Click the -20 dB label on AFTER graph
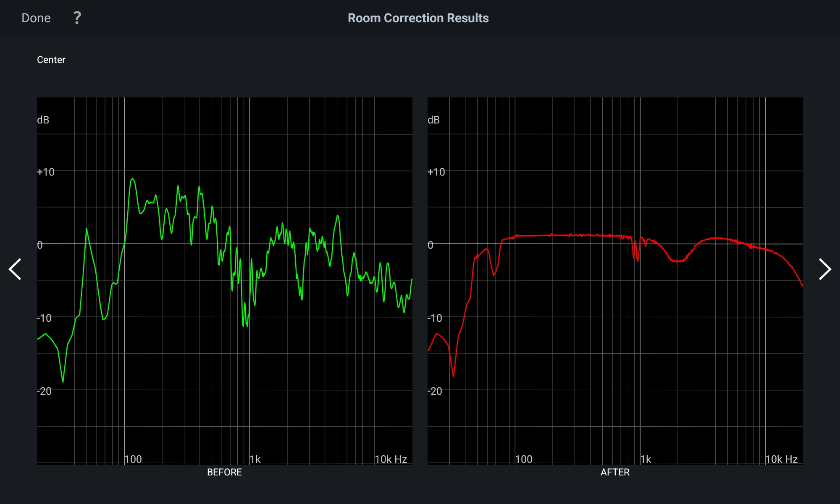The height and width of the screenshot is (504, 840). tap(435, 391)
